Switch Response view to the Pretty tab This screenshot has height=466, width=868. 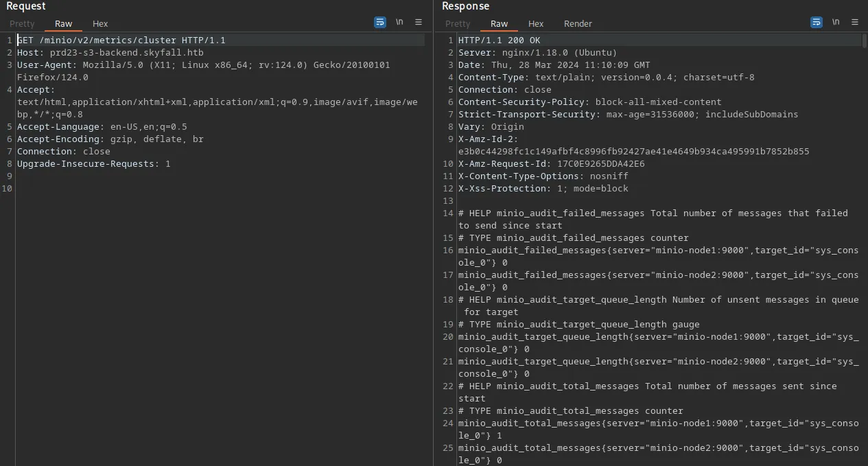(458, 24)
